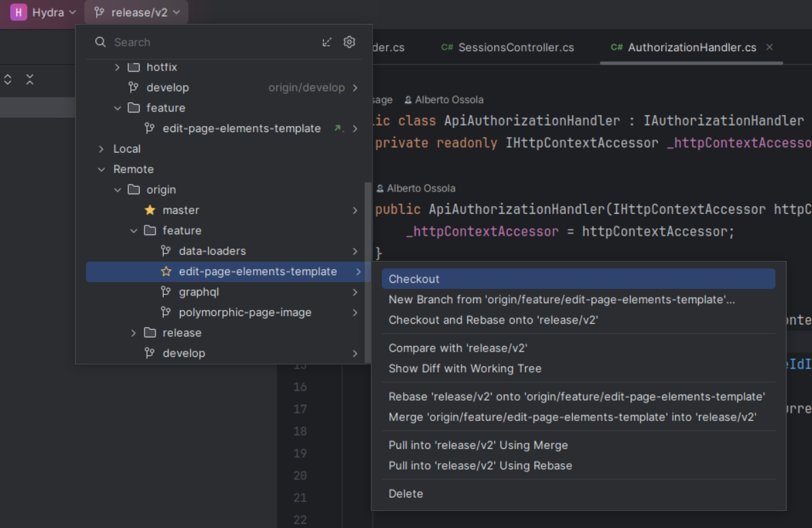The image size is (812, 528).
Task: Collapse the Remote branches node
Action: (x=102, y=170)
